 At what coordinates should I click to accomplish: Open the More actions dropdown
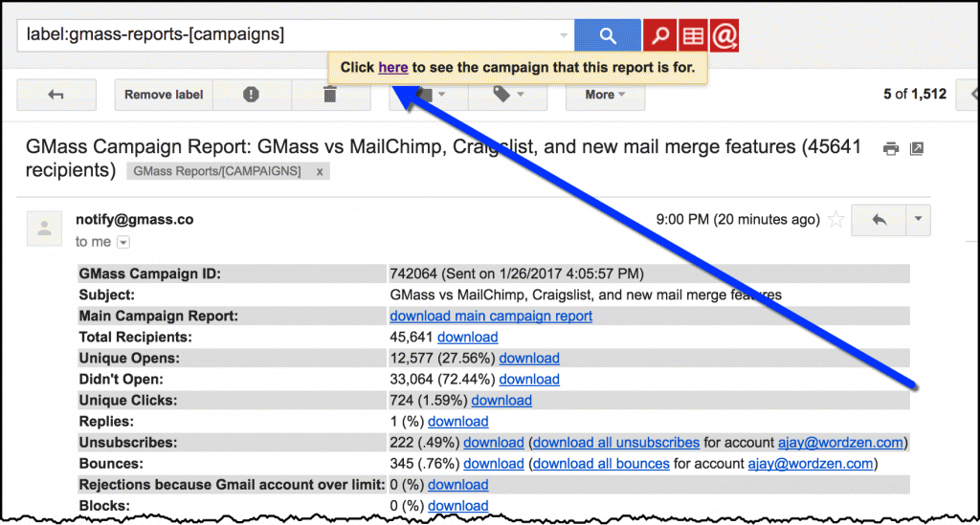[605, 95]
